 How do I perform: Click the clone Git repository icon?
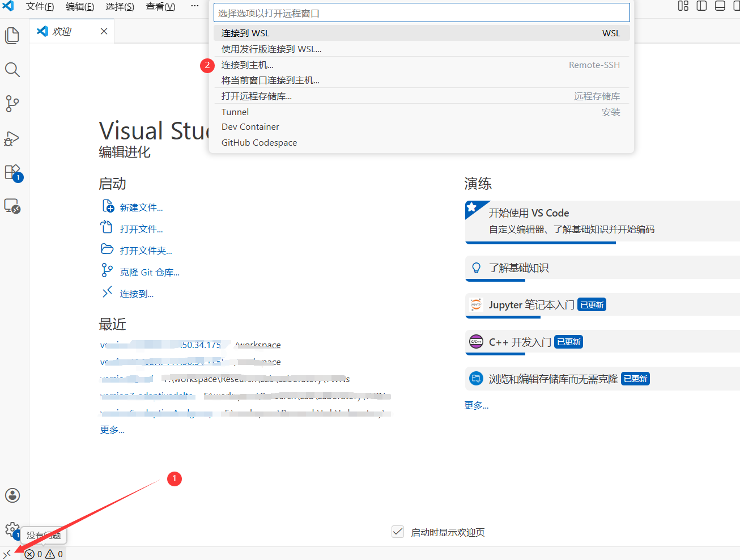107,271
